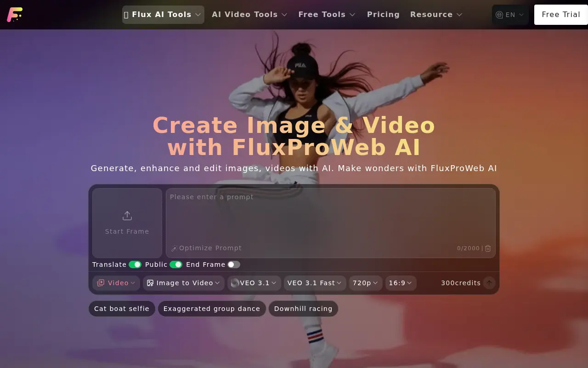The height and width of the screenshot is (368, 588).
Task: Click the Free Trial button
Action: (561, 15)
